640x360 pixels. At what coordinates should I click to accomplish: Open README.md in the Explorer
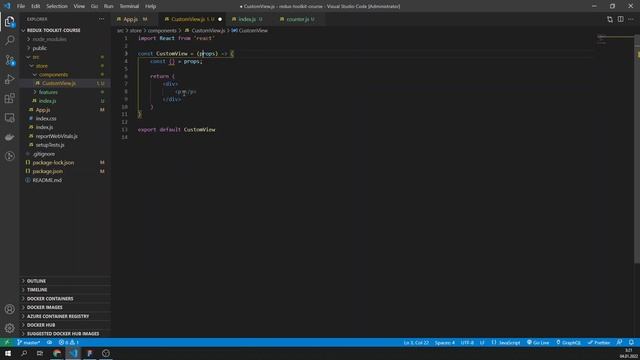coord(65,180)
